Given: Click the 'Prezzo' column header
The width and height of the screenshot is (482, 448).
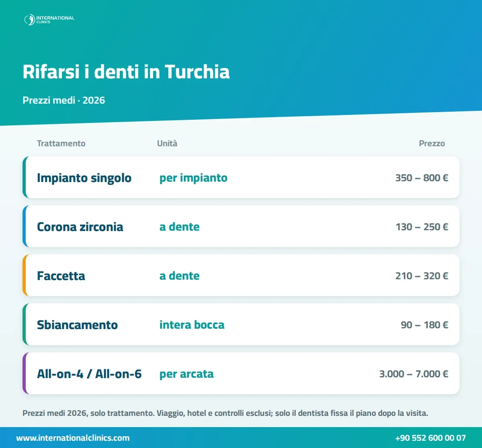Looking at the screenshot, I should pos(432,143).
